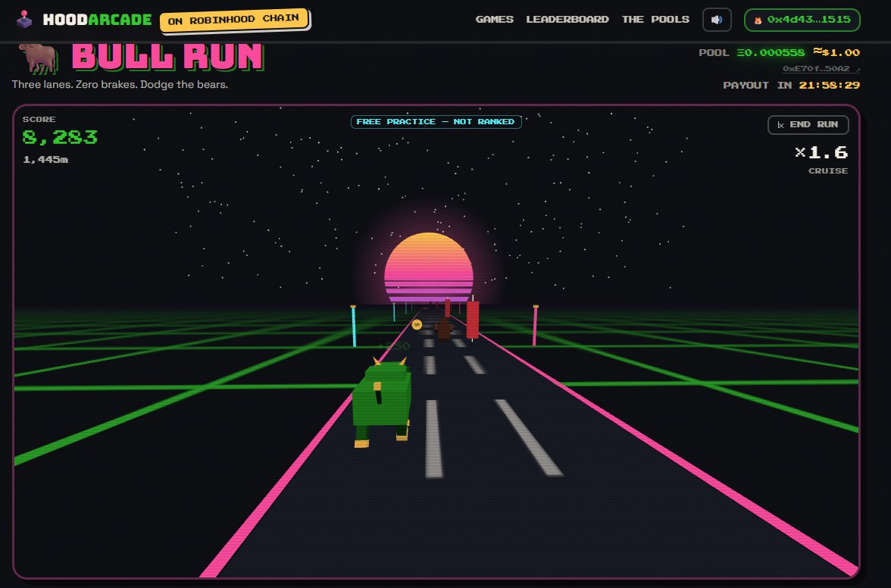Open the GAMES menu

494,19
